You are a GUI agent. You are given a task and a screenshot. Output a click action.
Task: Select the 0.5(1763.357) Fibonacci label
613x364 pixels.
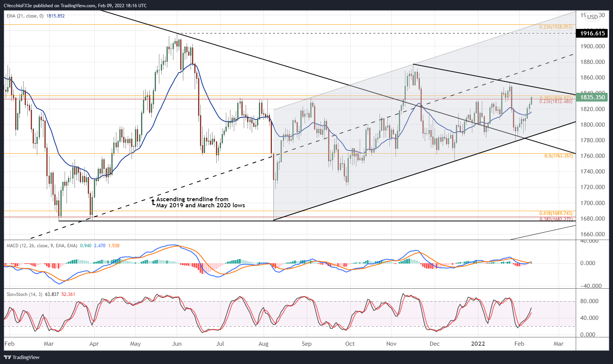pos(558,156)
